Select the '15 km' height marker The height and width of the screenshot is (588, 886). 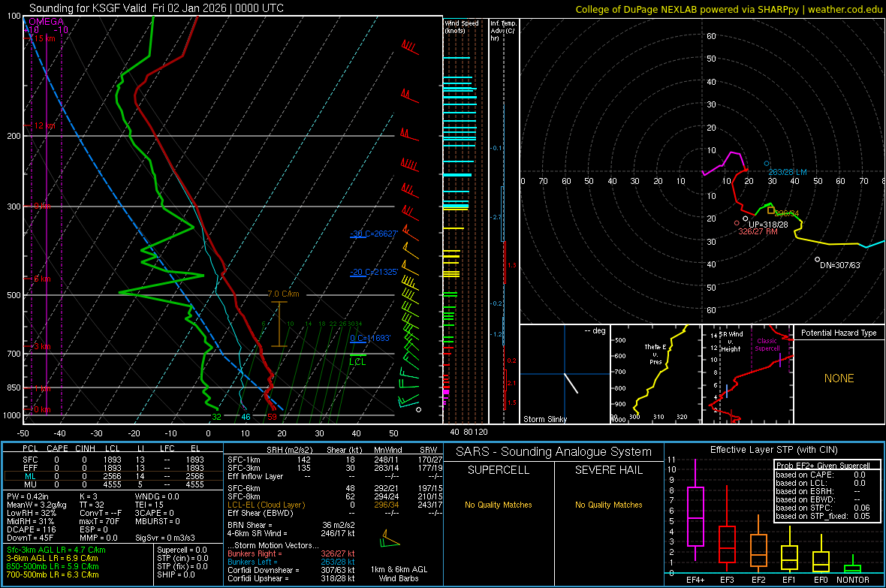(x=44, y=38)
